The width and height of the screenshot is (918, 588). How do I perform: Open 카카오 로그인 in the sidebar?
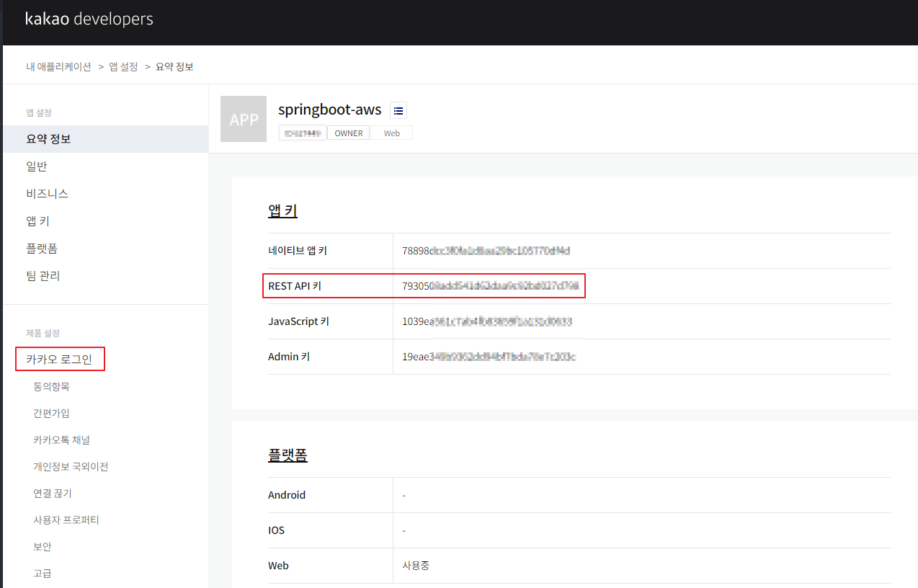[x=60, y=359]
